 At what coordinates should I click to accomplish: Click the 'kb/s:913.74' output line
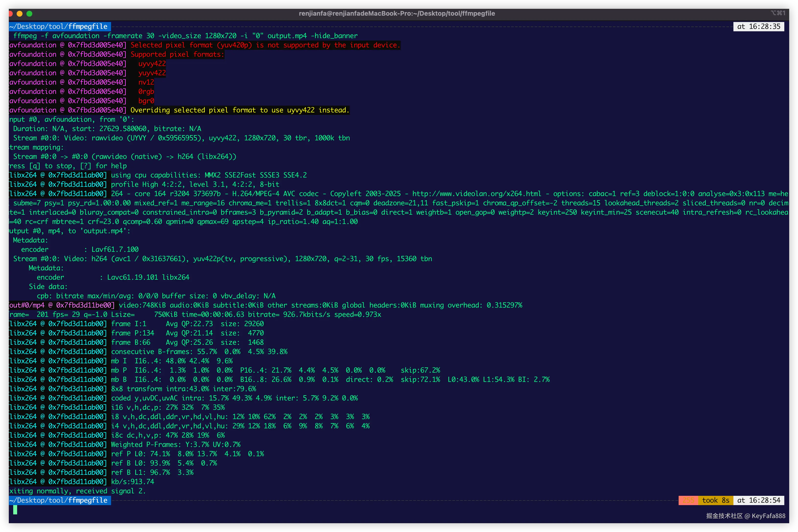coord(132,482)
